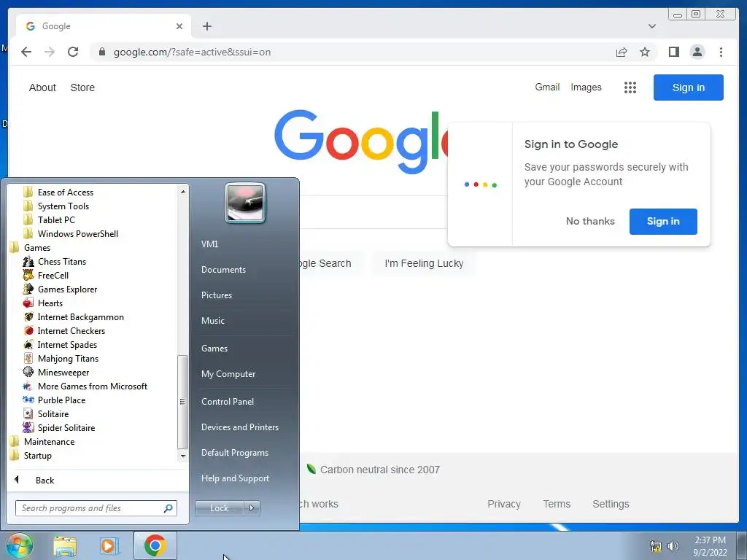Click the Chrome taskbar button
Viewport: 747px width, 560px height.
[x=155, y=545]
